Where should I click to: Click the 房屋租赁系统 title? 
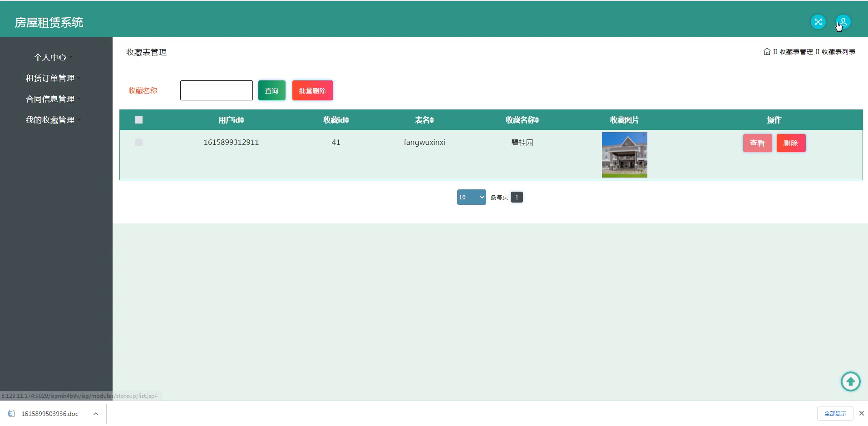(49, 23)
